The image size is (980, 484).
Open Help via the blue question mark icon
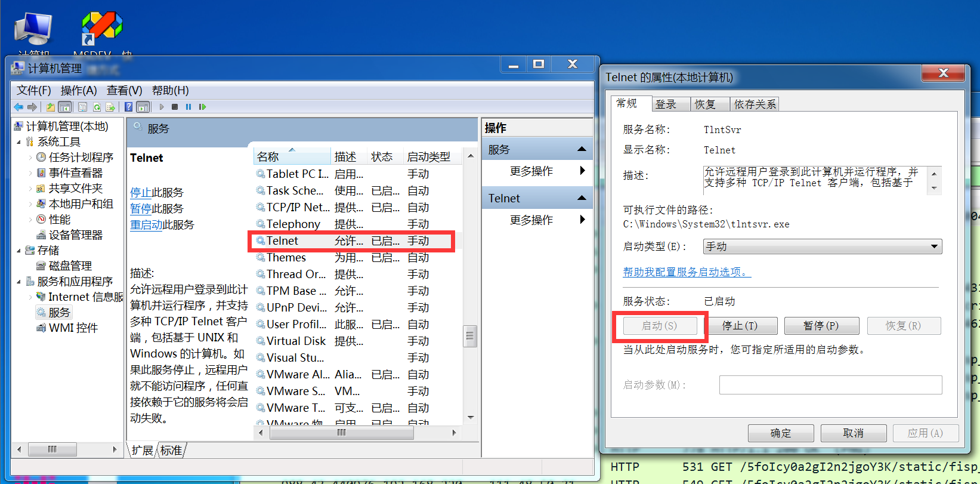(x=128, y=107)
